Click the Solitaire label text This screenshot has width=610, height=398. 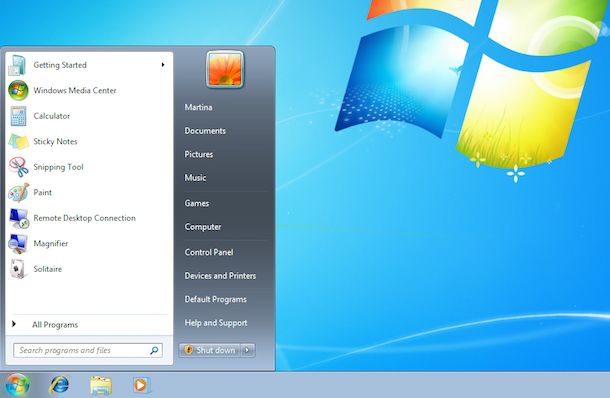click(47, 269)
